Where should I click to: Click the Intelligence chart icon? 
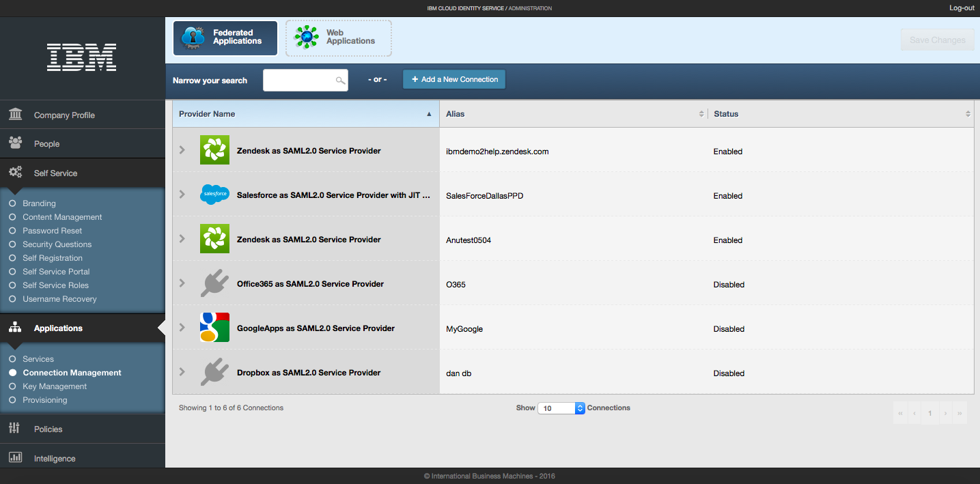15,457
